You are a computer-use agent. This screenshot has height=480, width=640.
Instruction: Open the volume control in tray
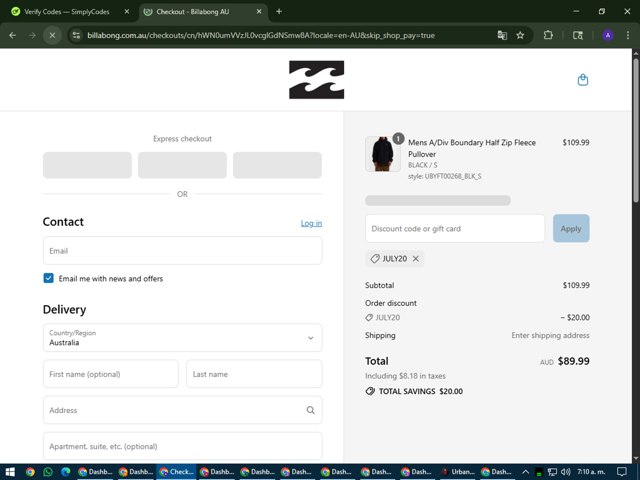pyautogui.click(x=565, y=472)
